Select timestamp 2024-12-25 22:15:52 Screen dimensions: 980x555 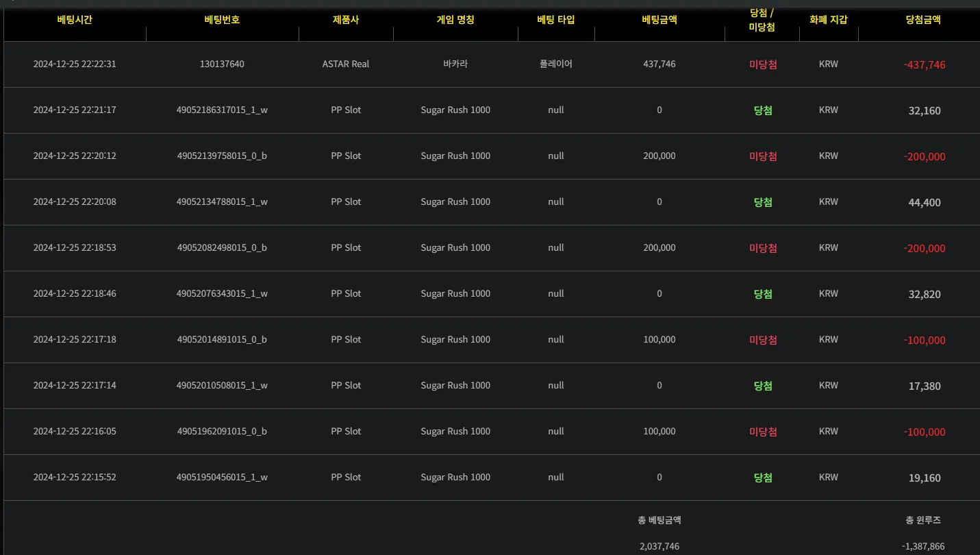click(75, 477)
